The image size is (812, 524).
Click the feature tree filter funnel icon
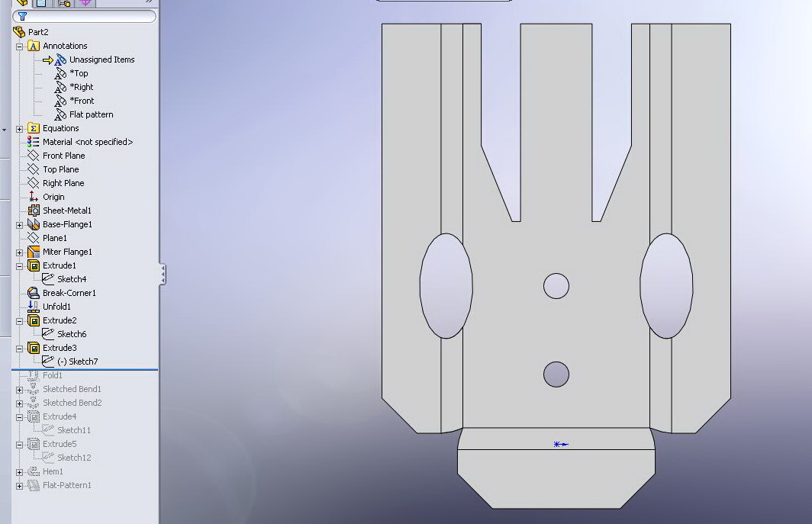click(22, 17)
